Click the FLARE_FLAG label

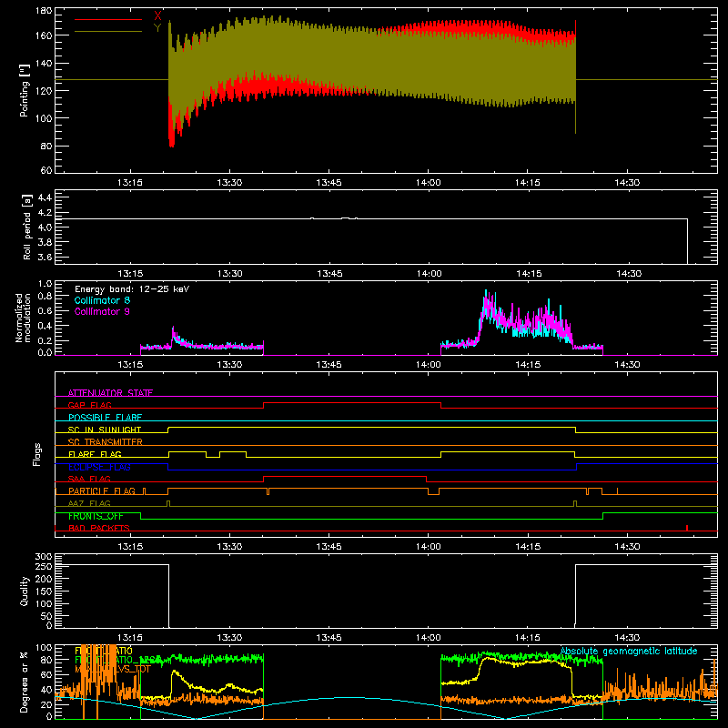95,454
